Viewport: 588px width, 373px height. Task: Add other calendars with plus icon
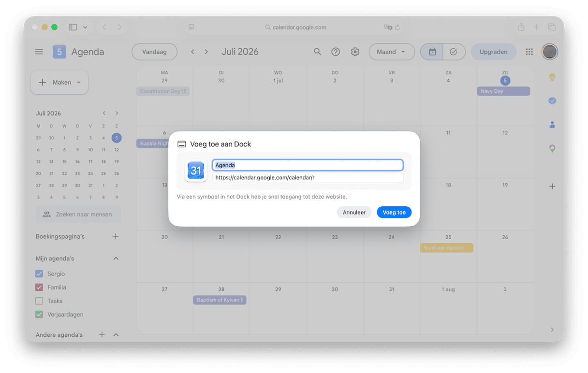(102, 334)
